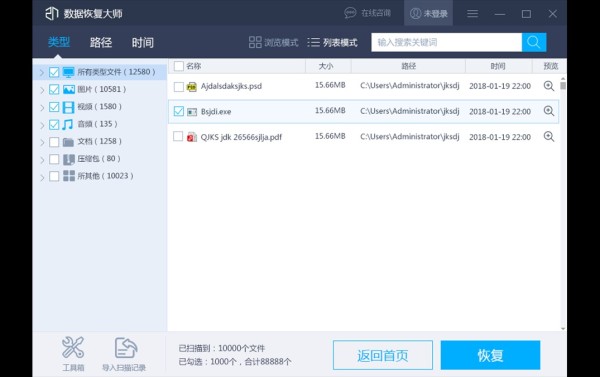Open the 工具箱 toolbox icon

(73, 347)
